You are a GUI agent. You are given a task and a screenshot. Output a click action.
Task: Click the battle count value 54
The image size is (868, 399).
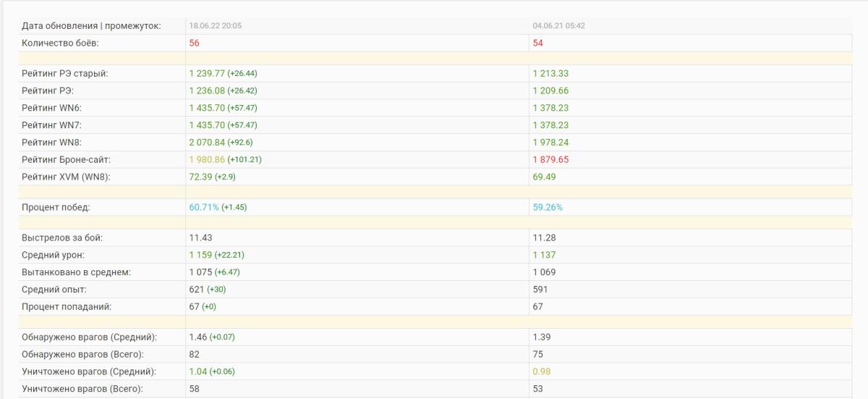pyautogui.click(x=538, y=43)
